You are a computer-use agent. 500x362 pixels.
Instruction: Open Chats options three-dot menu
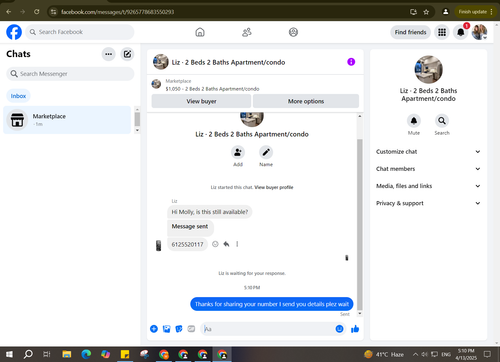pyautogui.click(x=109, y=54)
